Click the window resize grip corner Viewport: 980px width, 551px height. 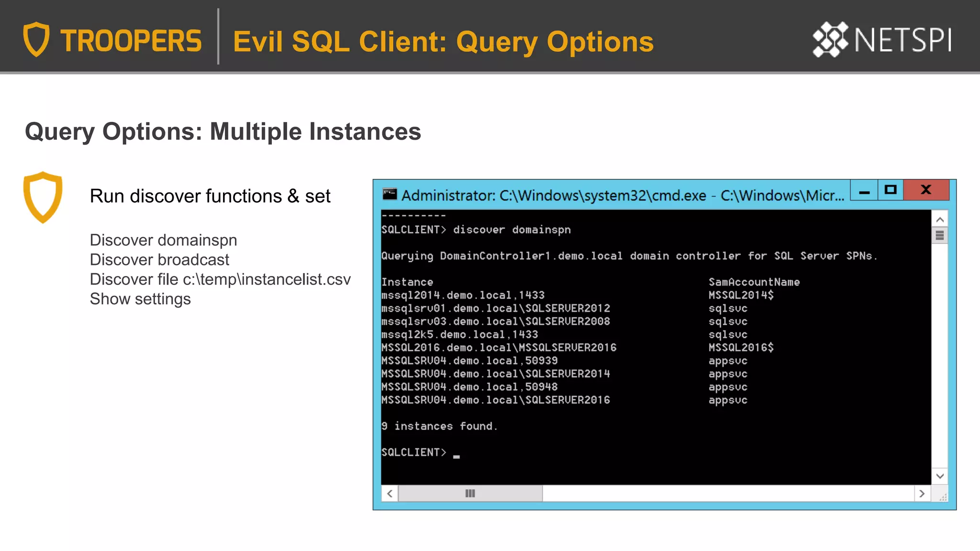(x=942, y=496)
